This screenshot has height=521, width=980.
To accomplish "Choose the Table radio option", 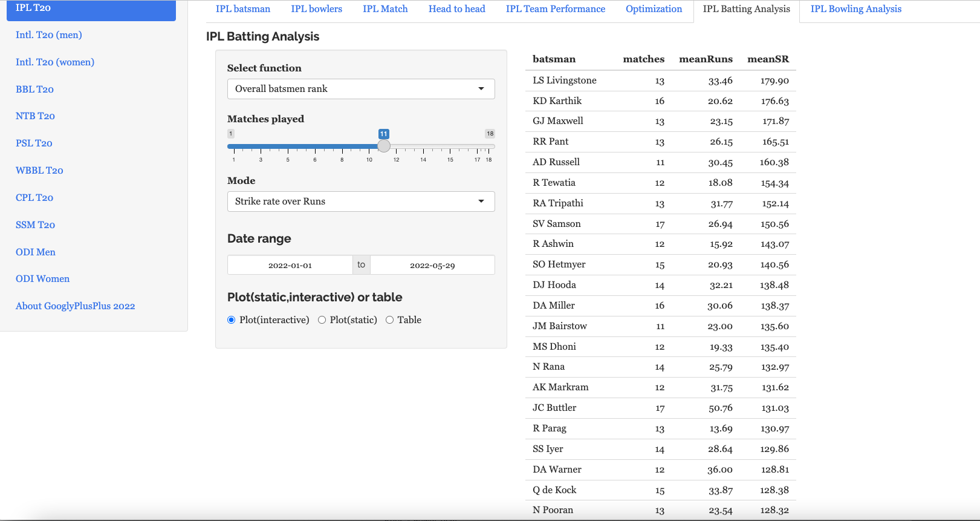I will click(390, 320).
